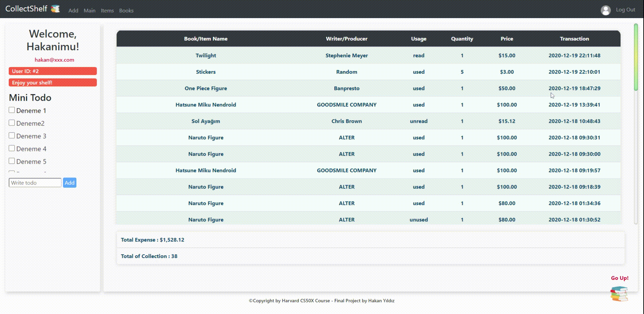Click the 2020-12-19 22:11:48 transaction timestamp
The height and width of the screenshot is (314, 644).
coord(574,55)
